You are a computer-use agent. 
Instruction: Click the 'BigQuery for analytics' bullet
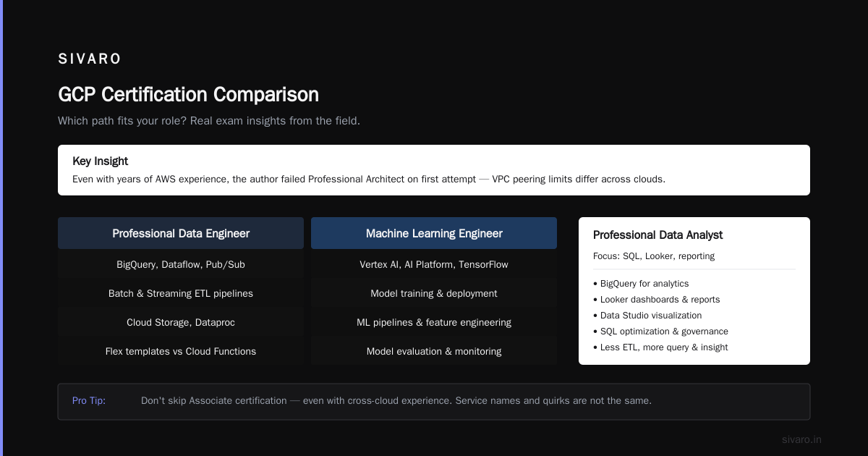641,284
